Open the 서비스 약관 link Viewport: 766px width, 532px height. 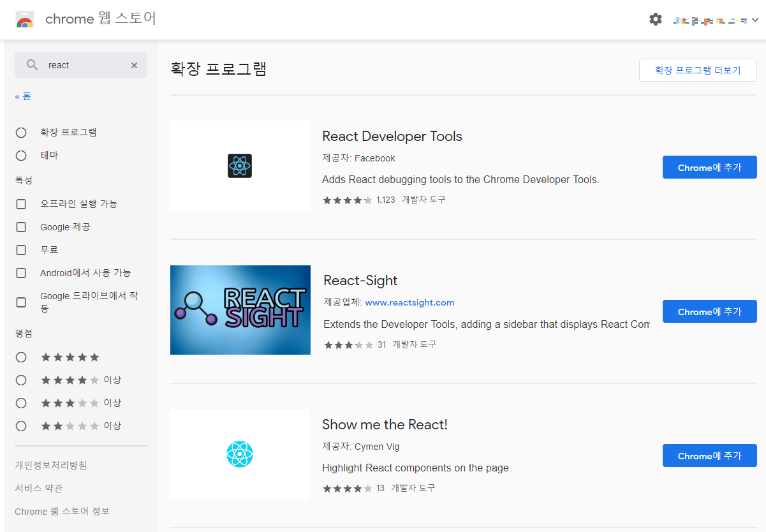(39, 488)
